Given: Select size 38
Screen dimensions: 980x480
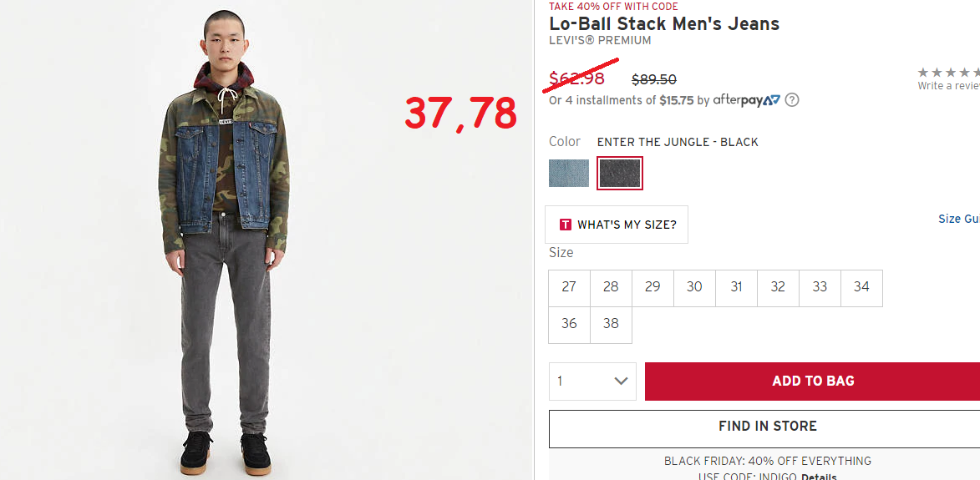Looking at the screenshot, I should click(x=611, y=325).
